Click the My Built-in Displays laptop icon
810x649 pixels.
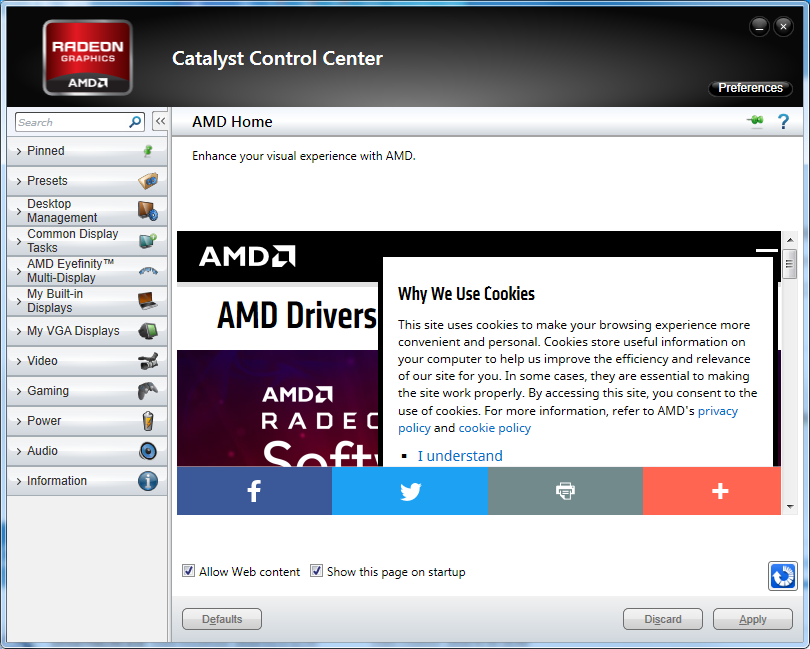tap(148, 301)
